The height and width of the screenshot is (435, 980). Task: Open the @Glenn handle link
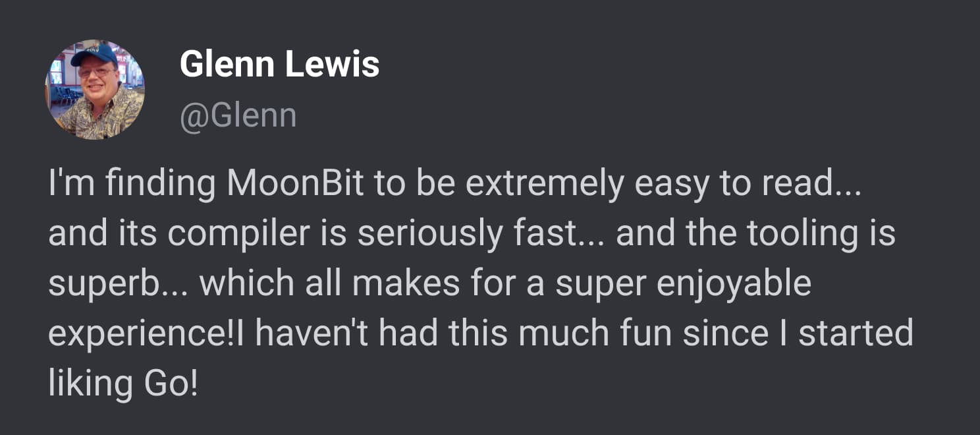coord(238,116)
